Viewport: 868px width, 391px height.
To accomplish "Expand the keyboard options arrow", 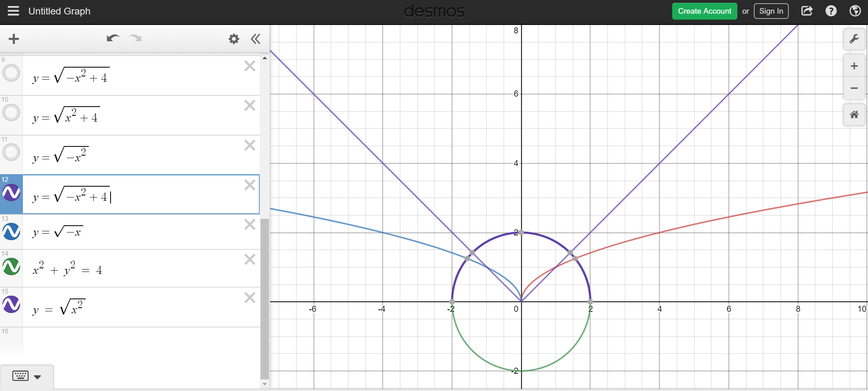I will coord(37,377).
